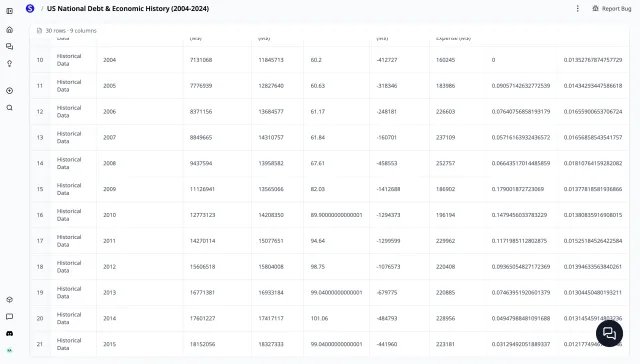Select the 11126941 debt value for 2009
Image resolution: width=640 pixels, height=364 pixels.
[202, 189]
